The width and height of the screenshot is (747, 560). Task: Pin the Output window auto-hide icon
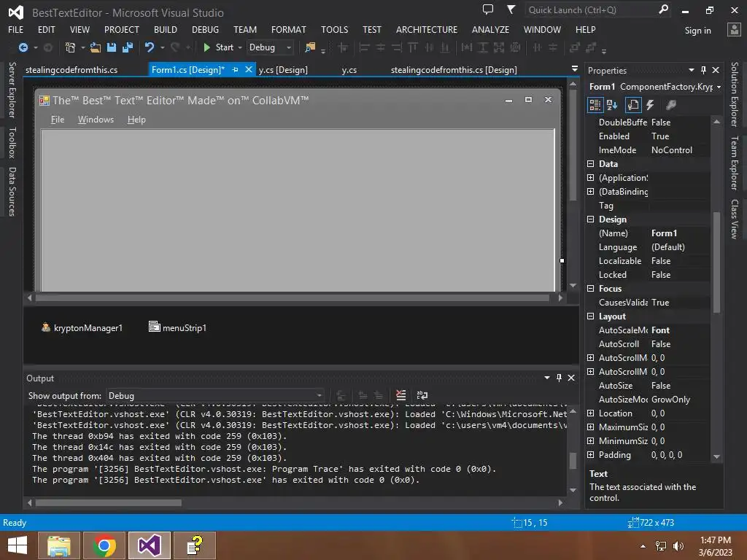[x=559, y=378]
